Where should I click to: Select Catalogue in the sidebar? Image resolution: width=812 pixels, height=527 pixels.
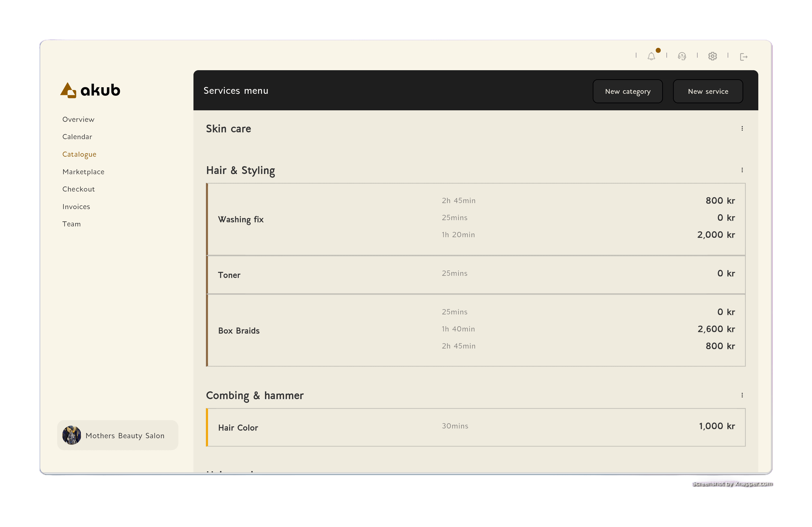point(79,154)
